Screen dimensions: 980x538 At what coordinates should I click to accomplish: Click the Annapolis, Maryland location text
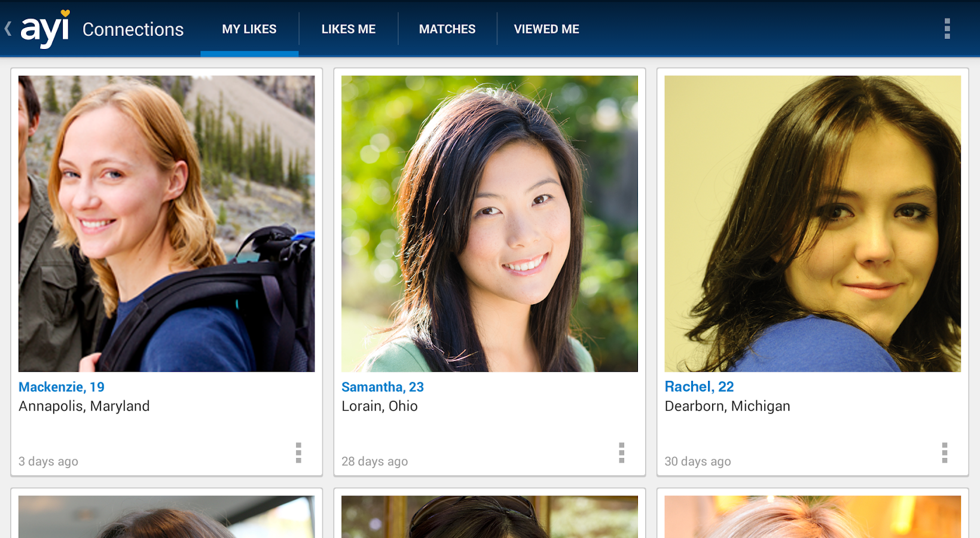[x=84, y=406]
